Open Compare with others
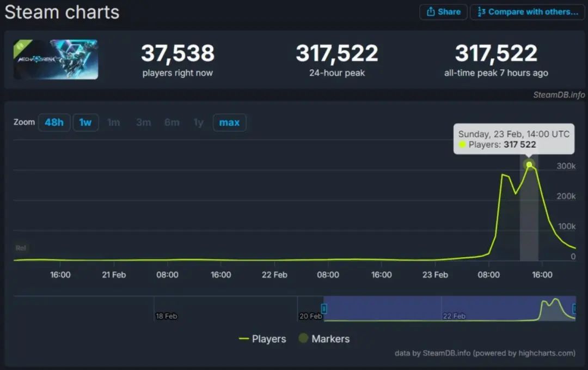 527,12
